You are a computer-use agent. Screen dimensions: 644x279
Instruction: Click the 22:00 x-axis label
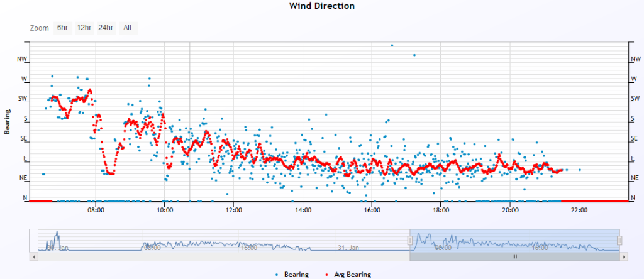579,210
